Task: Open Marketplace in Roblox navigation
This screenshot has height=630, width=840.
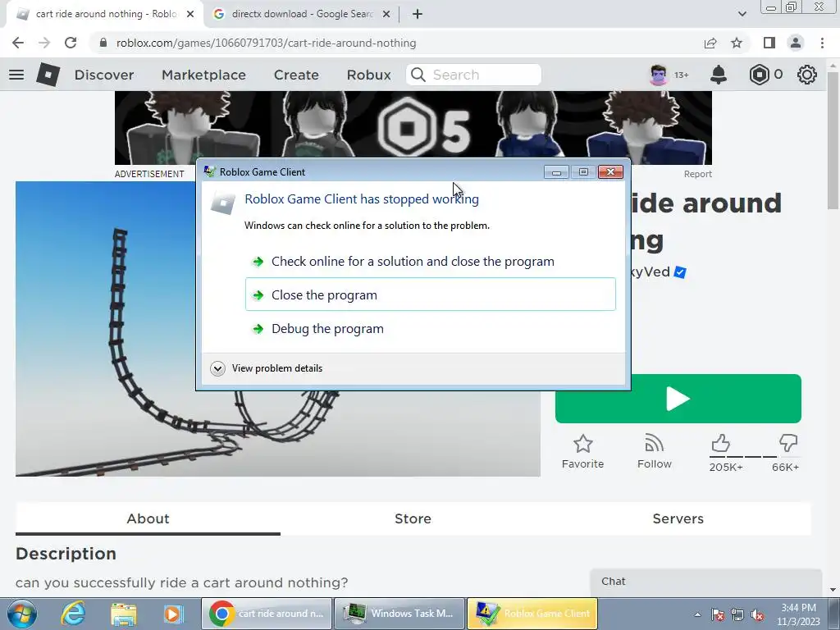Action: point(203,75)
